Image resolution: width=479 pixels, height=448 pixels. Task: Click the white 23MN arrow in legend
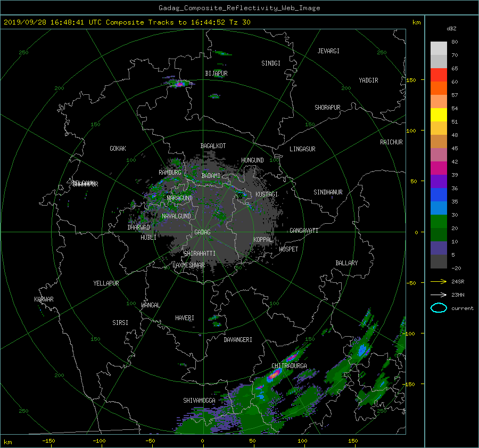click(439, 295)
